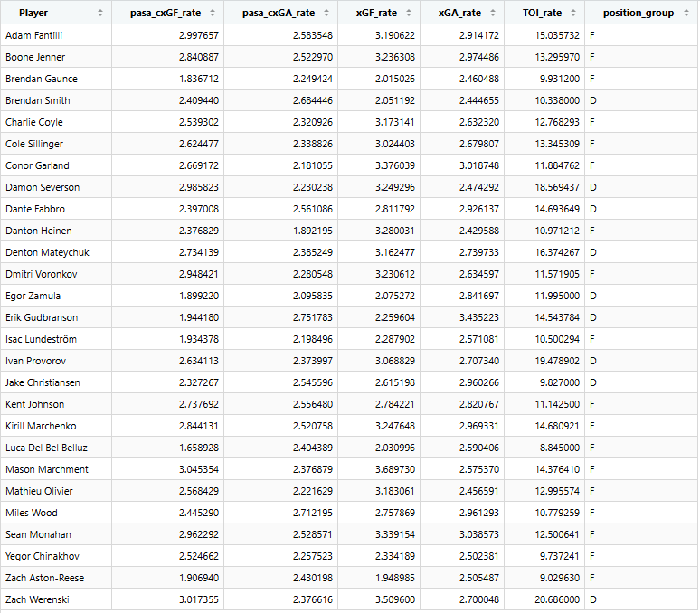Screen dimensions: 700x613
Task: Select the Adam Fantilli player cell
Action: pyautogui.click(x=56, y=35)
